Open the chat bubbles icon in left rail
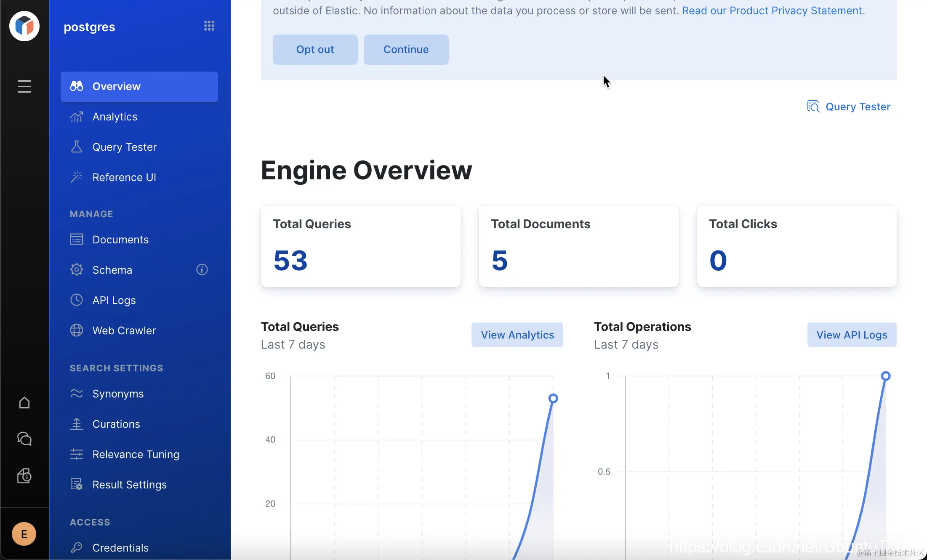927x560 pixels. [24, 439]
